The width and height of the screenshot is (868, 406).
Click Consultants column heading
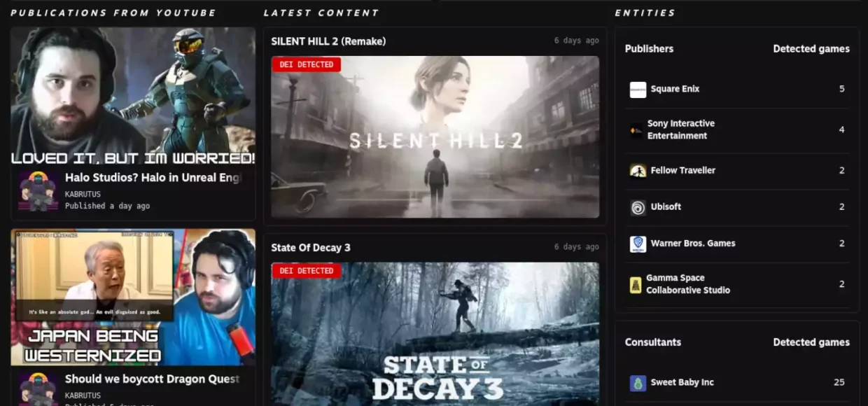click(653, 342)
